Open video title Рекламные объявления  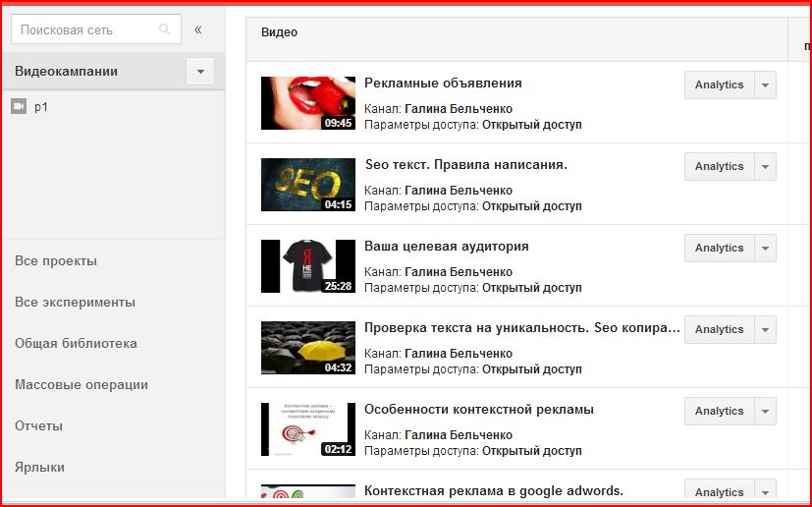point(443,83)
